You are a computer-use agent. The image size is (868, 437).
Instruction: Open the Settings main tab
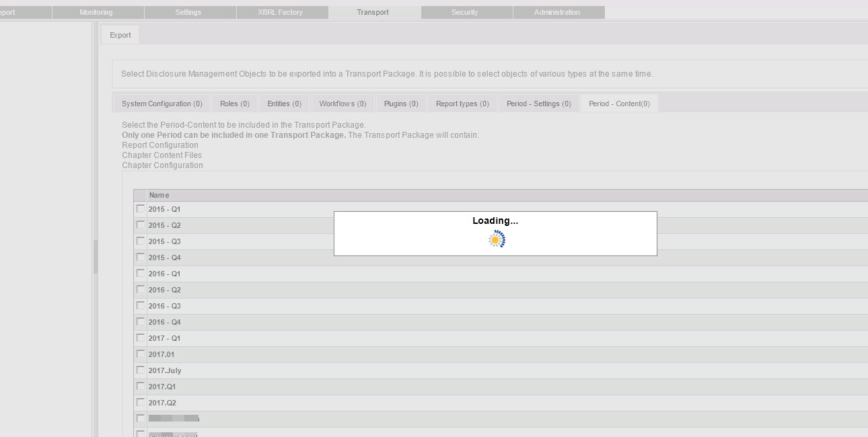[190, 12]
